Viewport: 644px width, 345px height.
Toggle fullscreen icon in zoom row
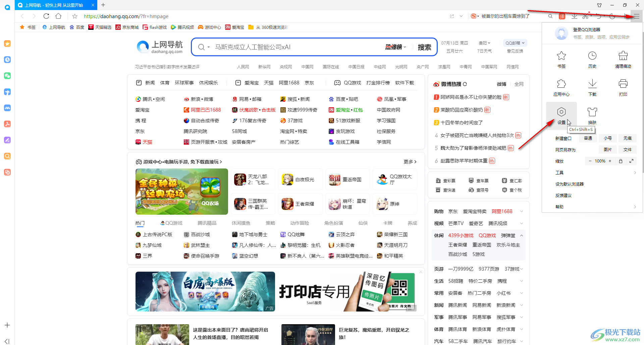click(x=632, y=161)
